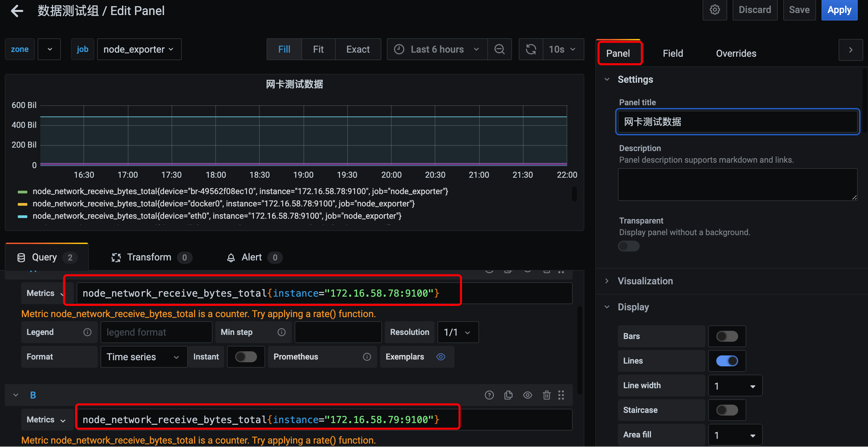Open the Area fill dropdown
This screenshot has height=447, width=868.
(x=735, y=435)
